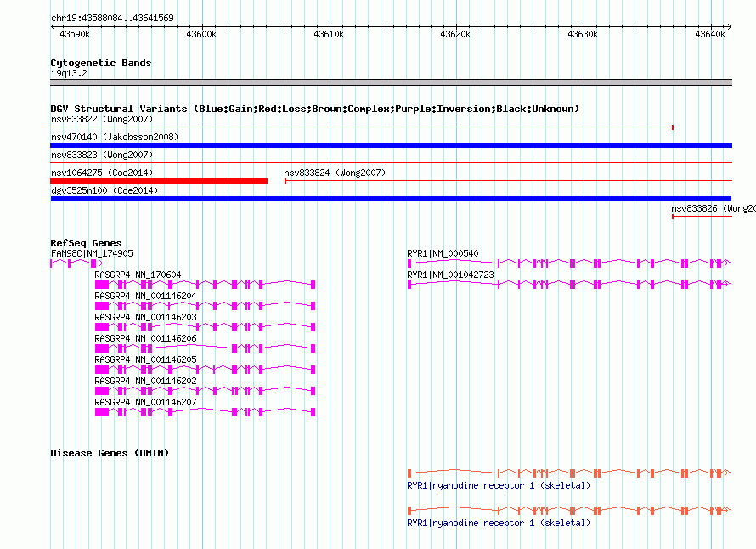Select the FAM98C NM_174905 gene glyph

[76, 263]
